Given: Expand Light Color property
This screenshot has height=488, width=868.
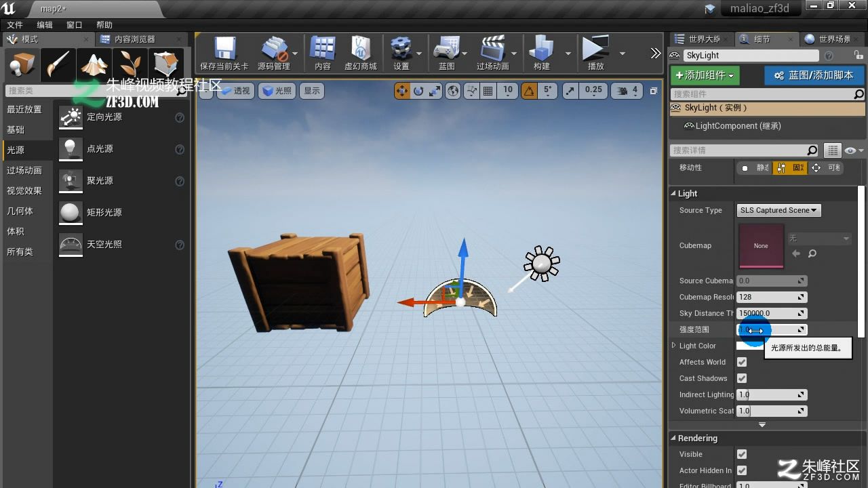Looking at the screenshot, I should pos(673,346).
